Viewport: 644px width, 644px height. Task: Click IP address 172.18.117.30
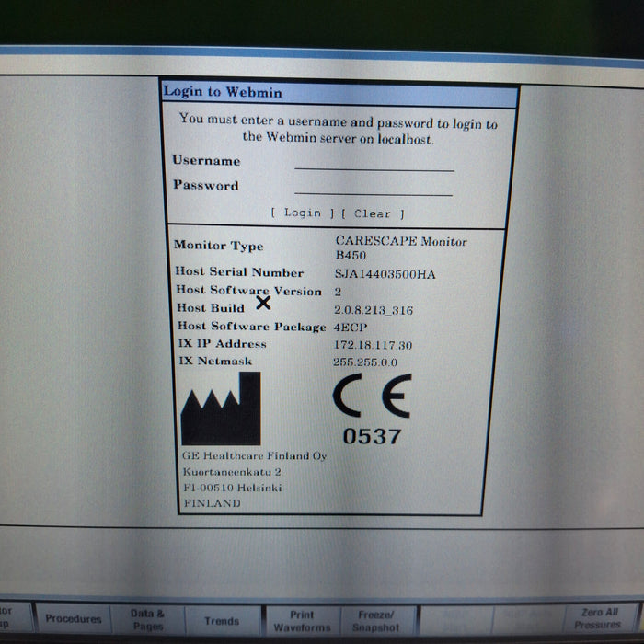tap(373, 345)
